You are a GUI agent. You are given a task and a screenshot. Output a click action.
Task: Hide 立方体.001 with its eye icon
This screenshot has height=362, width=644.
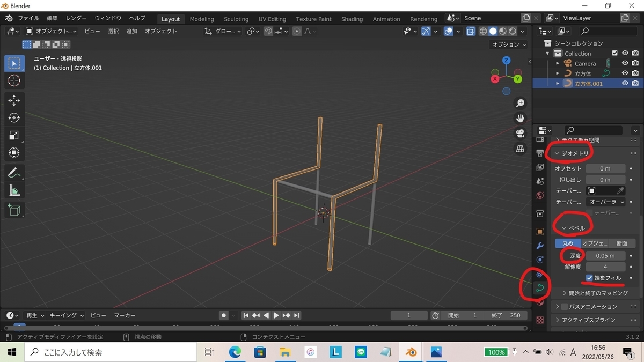point(625,84)
